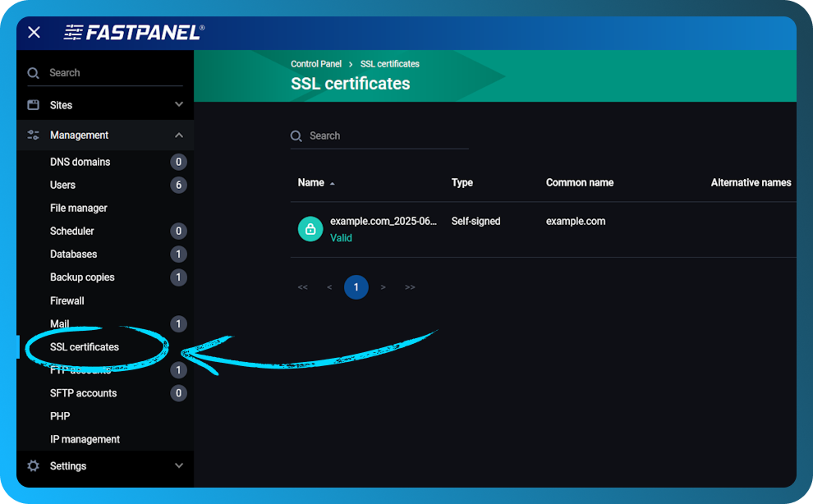The height and width of the screenshot is (504, 813).
Task: Navigate to Control Panel via the breadcrumb
Action: click(316, 63)
